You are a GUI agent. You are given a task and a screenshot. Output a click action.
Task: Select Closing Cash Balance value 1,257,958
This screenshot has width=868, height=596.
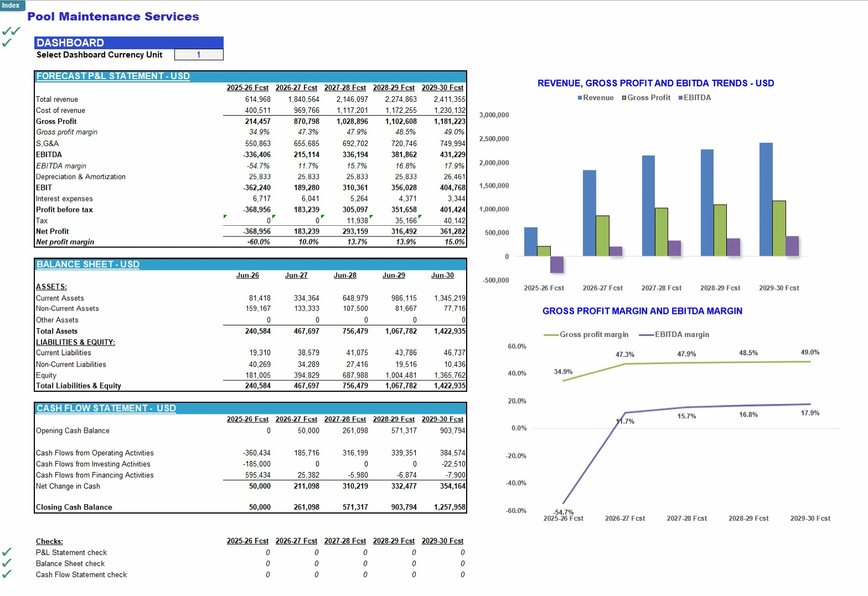[449, 507]
